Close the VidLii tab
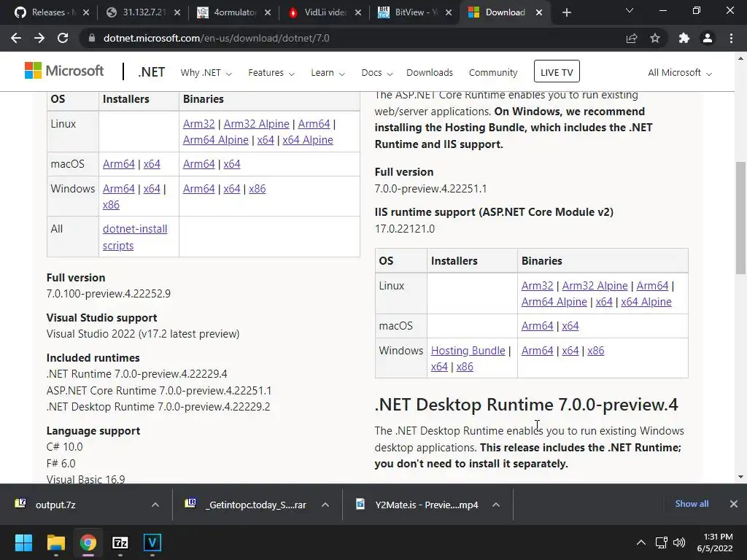Image resolution: width=747 pixels, height=560 pixels. 358,12
